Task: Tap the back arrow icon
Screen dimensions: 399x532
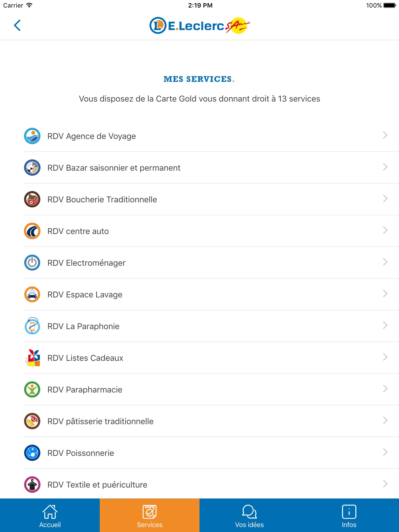Action: (17, 25)
